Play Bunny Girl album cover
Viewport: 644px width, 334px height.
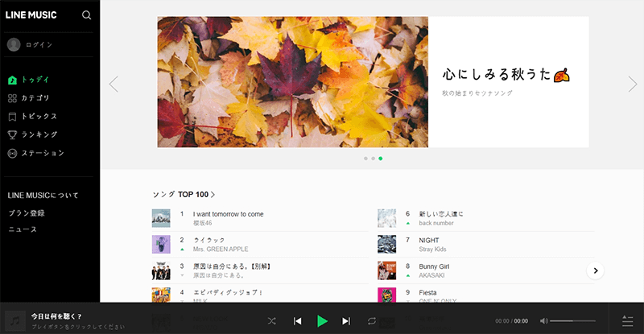[387, 270]
